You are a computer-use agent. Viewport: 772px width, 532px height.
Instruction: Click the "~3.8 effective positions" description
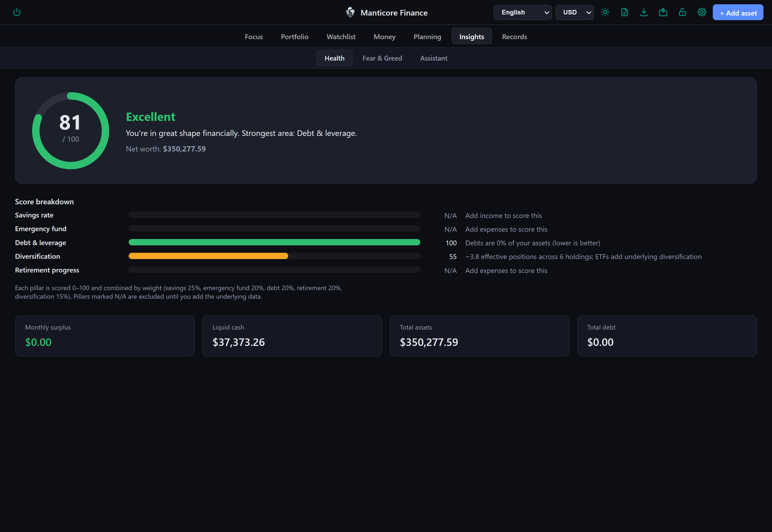pyautogui.click(x=583, y=257)
